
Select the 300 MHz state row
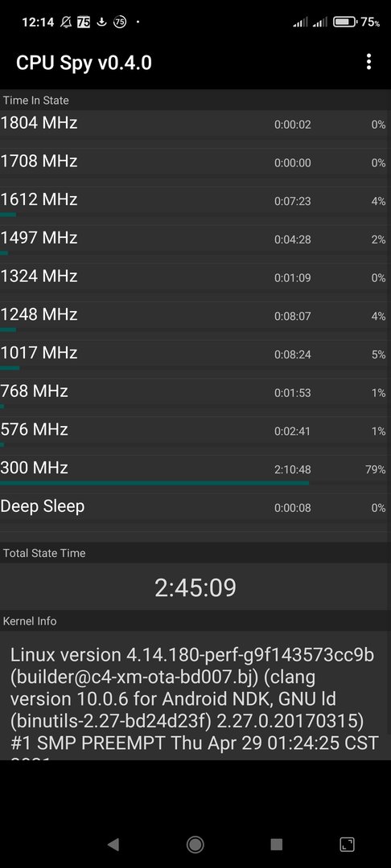click(195, 474)
